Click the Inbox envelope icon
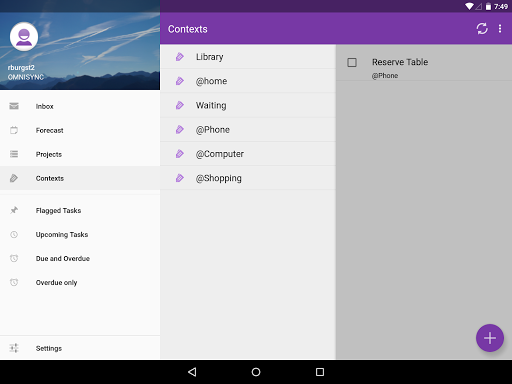Image resolution: width=512 pixels, height=384 pixels. [14, 106]
